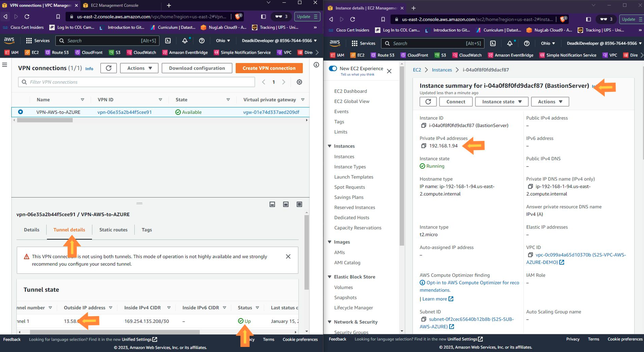Go to next page of VPN connections

pos(284,82)
